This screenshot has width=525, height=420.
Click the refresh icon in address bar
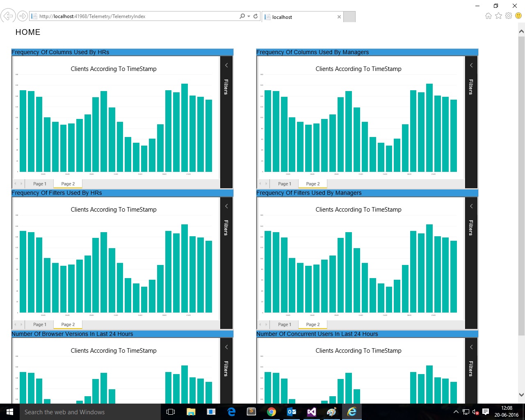click(x=256, y=16)
